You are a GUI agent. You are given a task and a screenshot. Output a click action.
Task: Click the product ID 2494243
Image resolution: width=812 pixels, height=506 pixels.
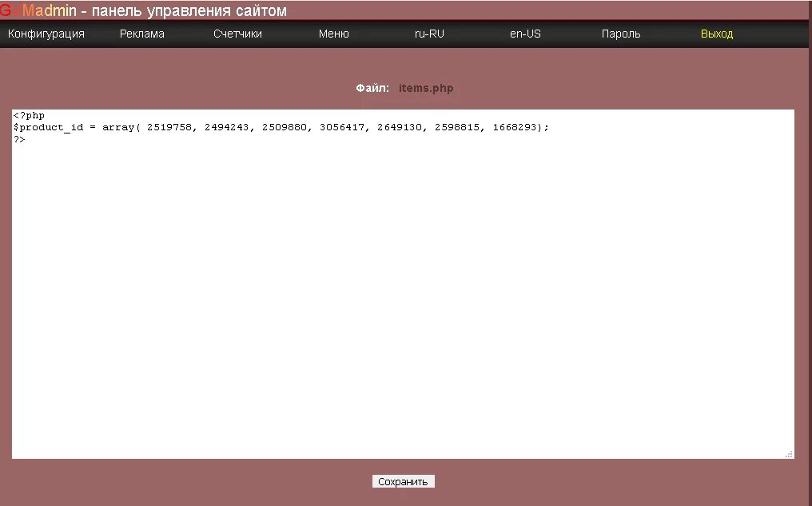pyautogui.click(x=226, y=127)
